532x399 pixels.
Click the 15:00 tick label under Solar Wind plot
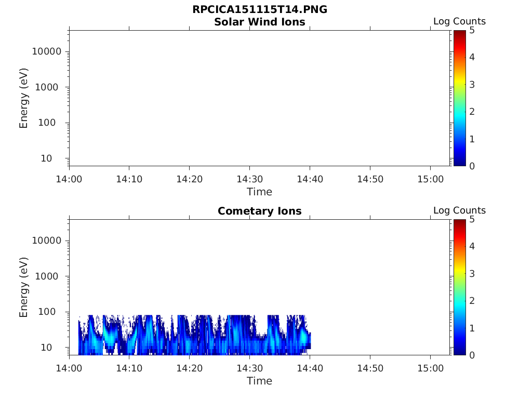pyautogui.click(x=431, y=179)
